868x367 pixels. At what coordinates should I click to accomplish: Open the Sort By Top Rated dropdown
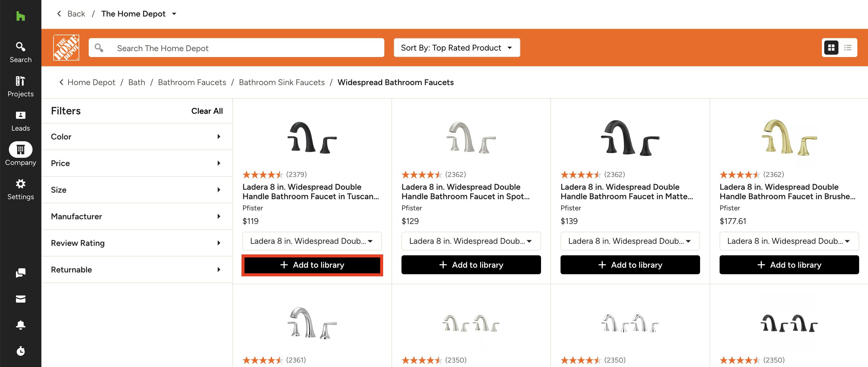[x=456, y=48]
